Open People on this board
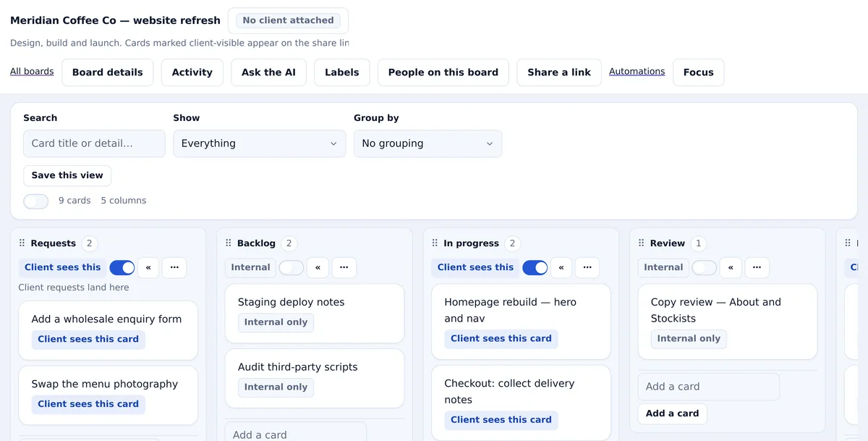 pyautogui.click(x=443, y=72)
